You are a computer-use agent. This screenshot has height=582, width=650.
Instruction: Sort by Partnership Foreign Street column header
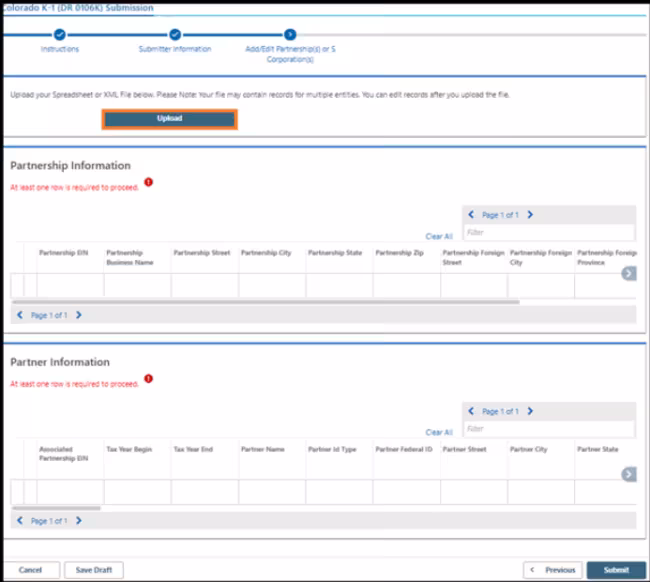pyautogui.click(x=473, y=257)
